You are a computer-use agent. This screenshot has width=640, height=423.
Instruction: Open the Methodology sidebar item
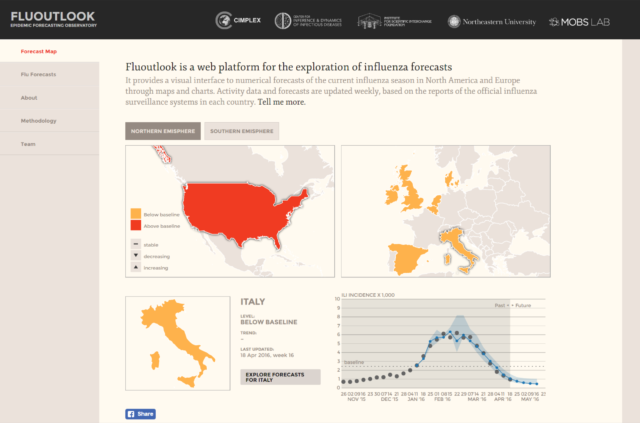click(38, 121)
